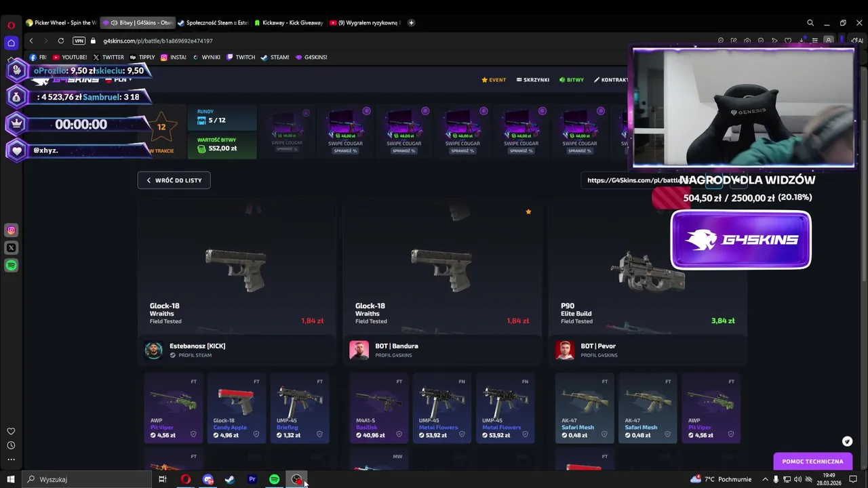Screen dimensions: 868x488
Task: Open Spotify from the taskbar
Action: click(x=275, y=479)
